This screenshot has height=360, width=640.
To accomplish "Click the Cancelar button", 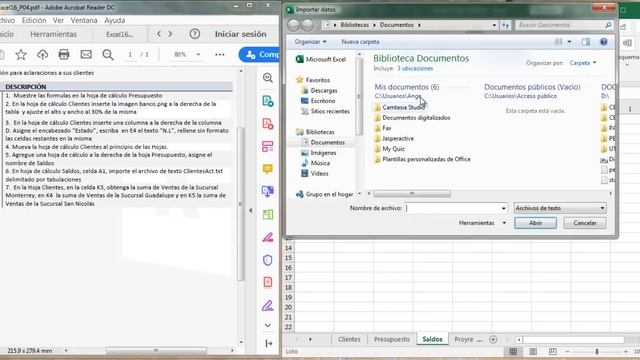I will pyautogui.click(x=584, y=223).
